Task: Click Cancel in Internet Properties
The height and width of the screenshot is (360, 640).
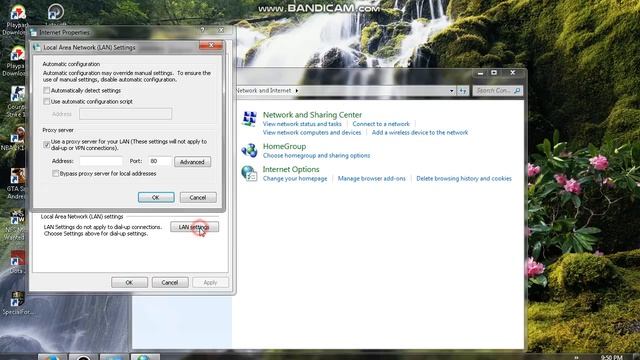Action: tap(170, 282)
